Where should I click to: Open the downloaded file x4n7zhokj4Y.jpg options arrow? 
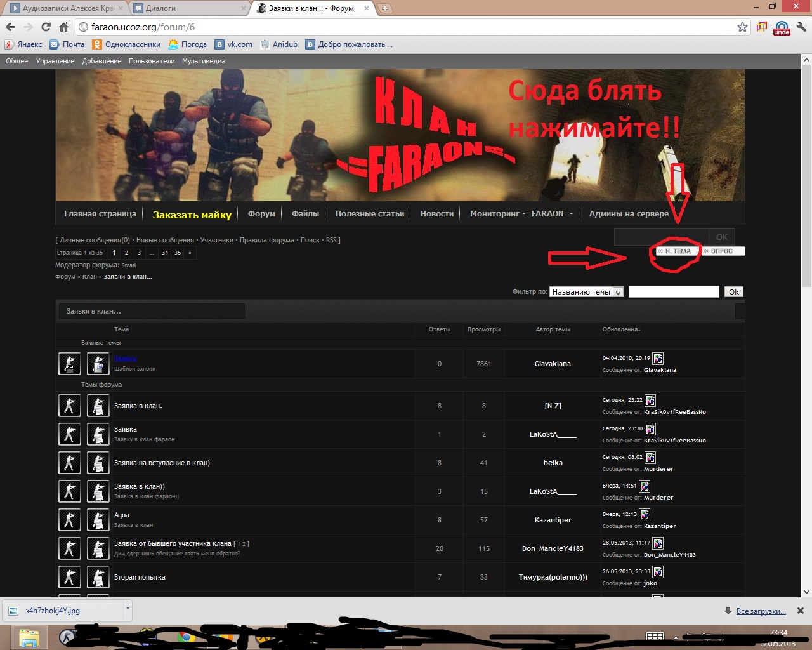coord(128,609)
